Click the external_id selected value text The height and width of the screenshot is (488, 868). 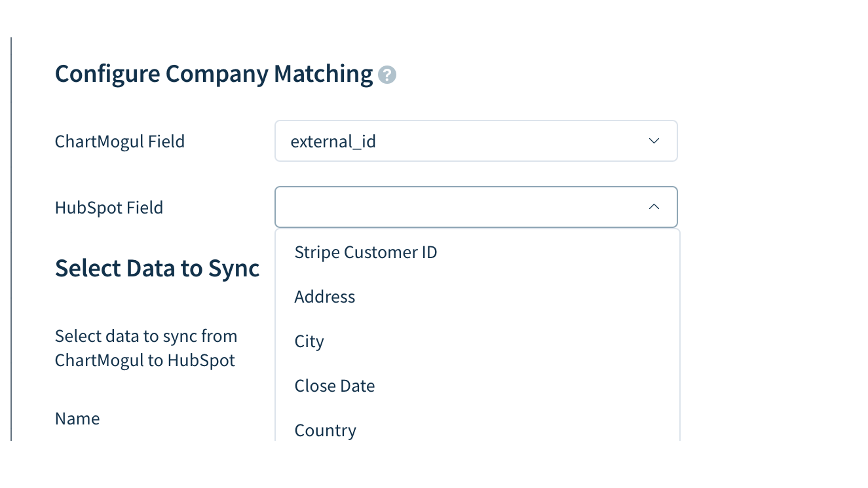333,141
